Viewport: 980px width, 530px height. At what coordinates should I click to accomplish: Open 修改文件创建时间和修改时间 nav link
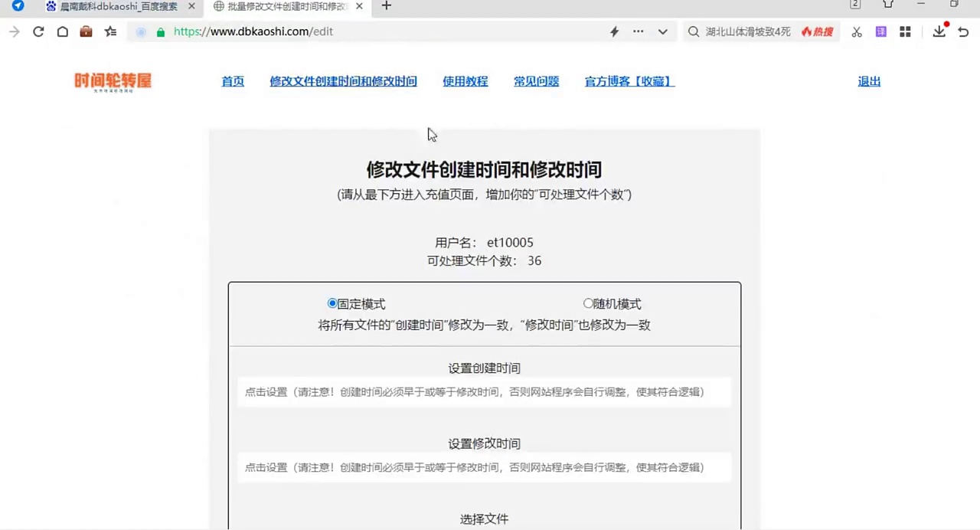343,81
